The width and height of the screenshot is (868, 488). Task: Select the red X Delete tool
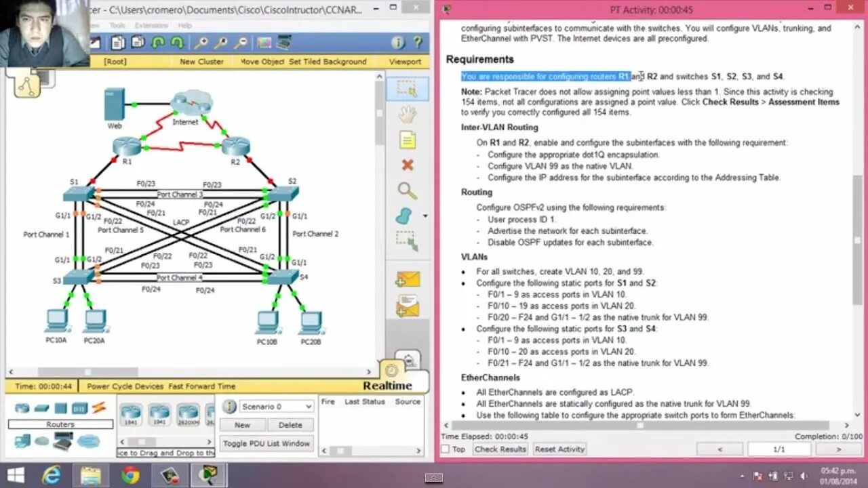click(x=407, y=165)
